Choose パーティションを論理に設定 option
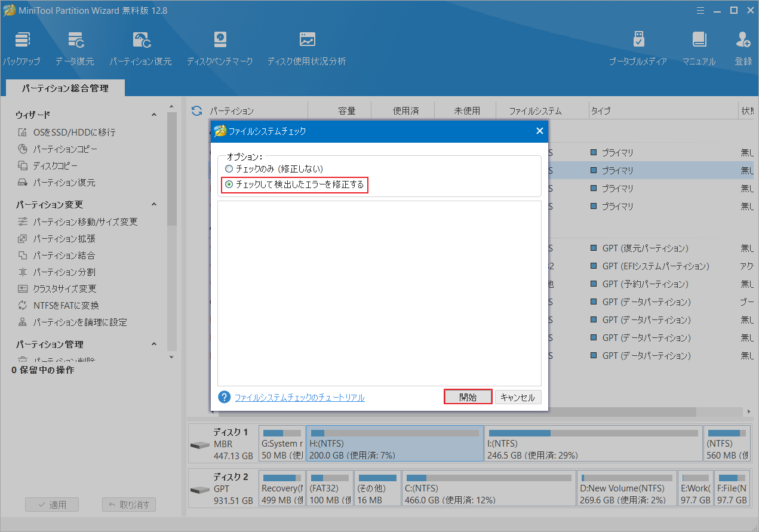 pyautogui.click(x=72, y=322)
